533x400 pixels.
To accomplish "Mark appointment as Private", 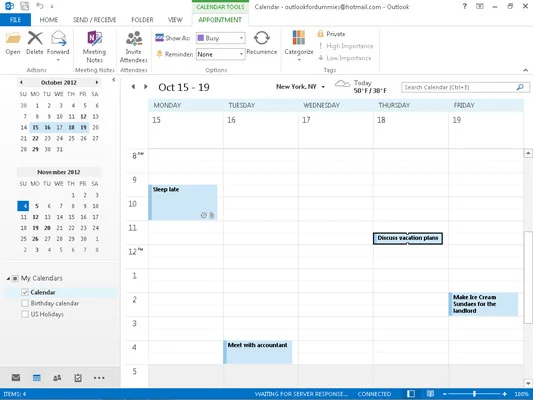I will pyautogui.click(x=331, y=34).
